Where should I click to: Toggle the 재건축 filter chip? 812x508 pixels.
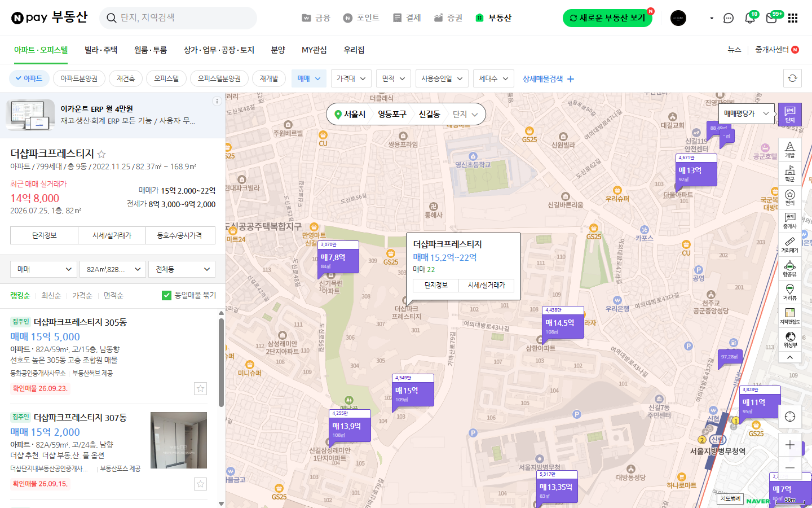(x=126, y=78)
